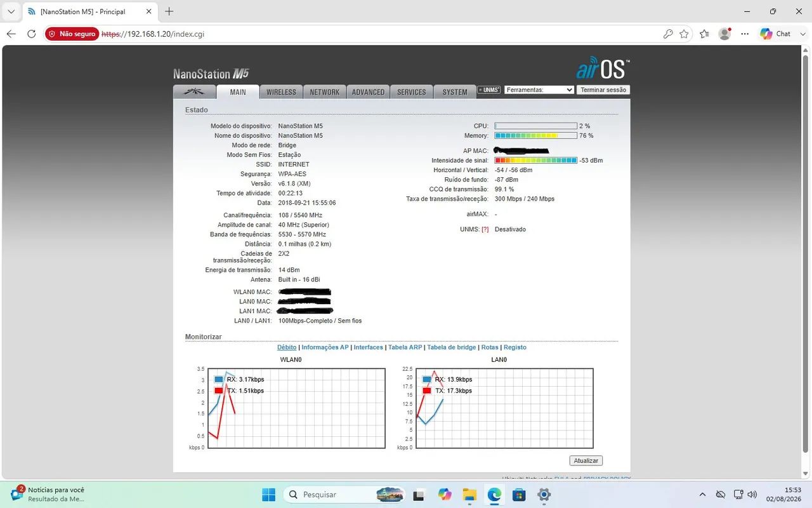
Task: Click the Não seguro security badge
Action: tap(72, 34)
